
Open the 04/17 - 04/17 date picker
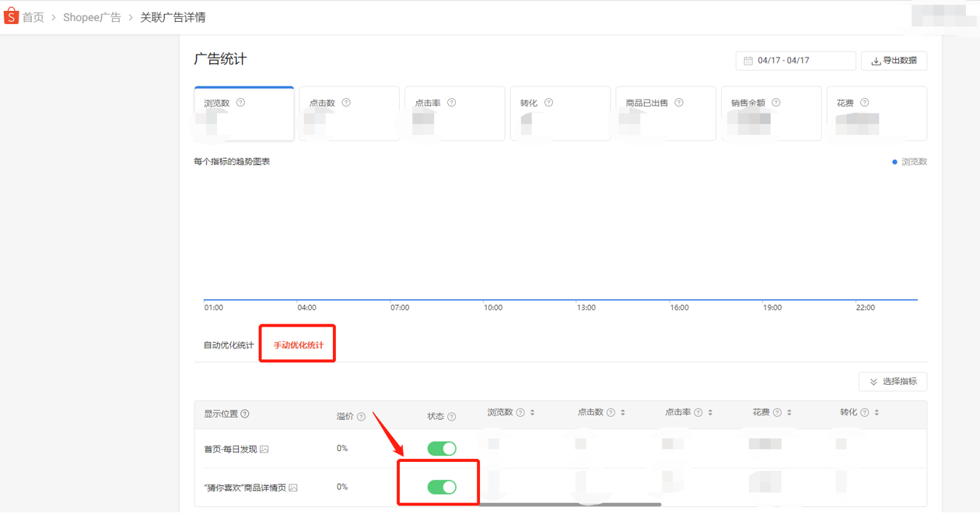(x=795, y=61)
